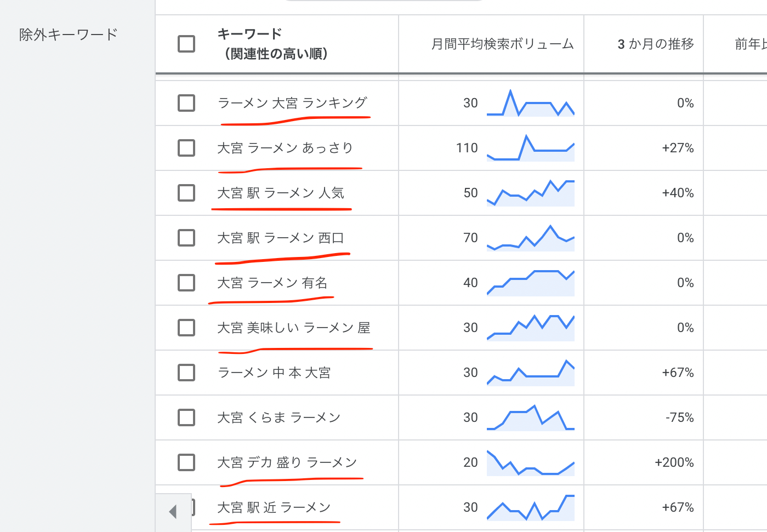The height and width of the screenshot is (532, 767).
Task: Select the 大宮 駅 ラーメン 人気 row checkbox
Action: [186, 193]
